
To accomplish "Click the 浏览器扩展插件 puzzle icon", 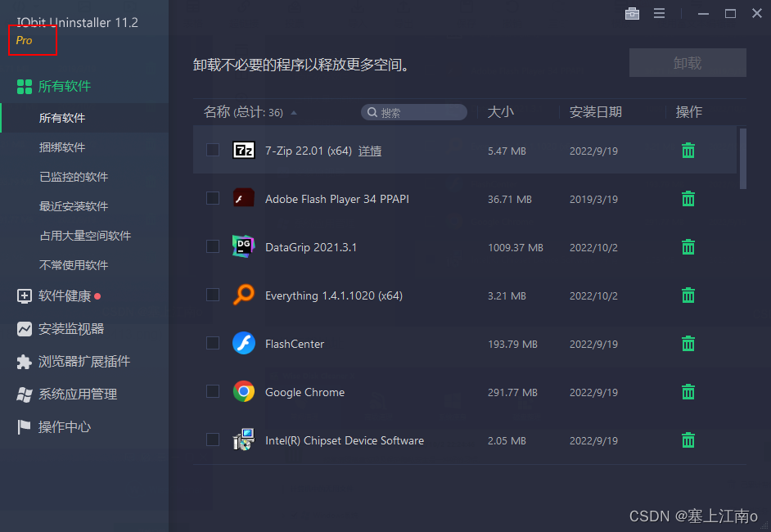I will pos(24,362).
